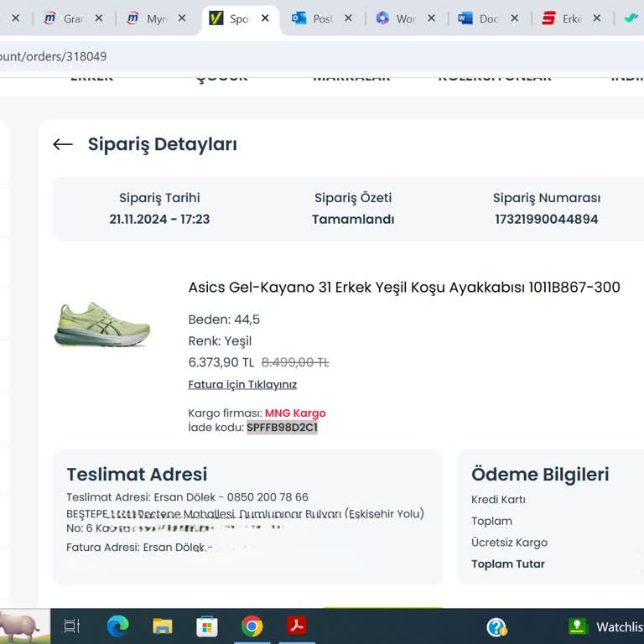Open the Fatura için Tıklayınız invoice link
The image size is (644, 644).
(x=242, y=384)
